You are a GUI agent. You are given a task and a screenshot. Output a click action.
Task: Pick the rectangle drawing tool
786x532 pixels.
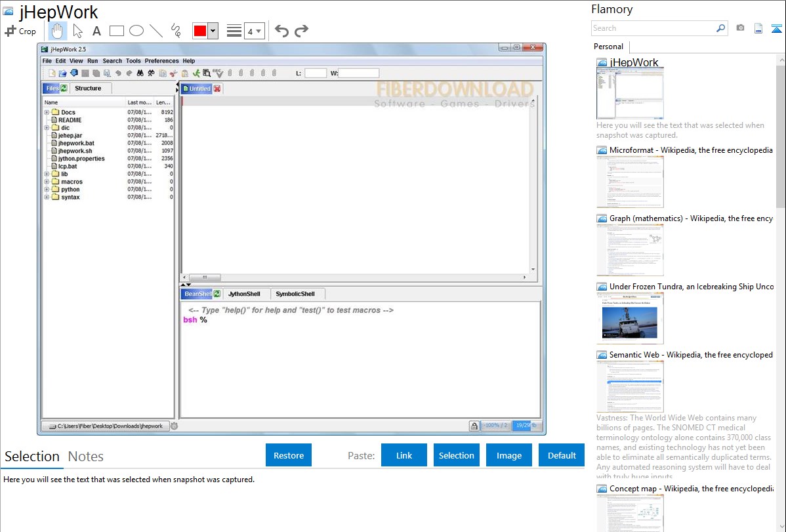pyautogui.click(x=116, y=31)
